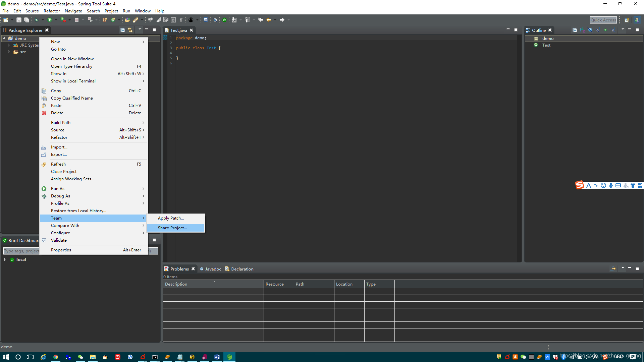The height and width of the screenshot is (362, 644).
Task: Expand the local node in Boot Dashboard
Action: pyautogui.click(x=5, y=260)
